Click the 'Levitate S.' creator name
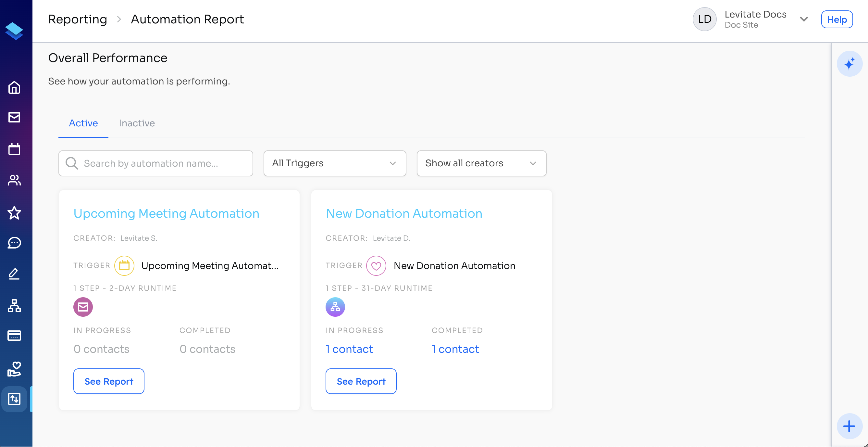This screenshot has width=868, height=447. pos(139,238)
